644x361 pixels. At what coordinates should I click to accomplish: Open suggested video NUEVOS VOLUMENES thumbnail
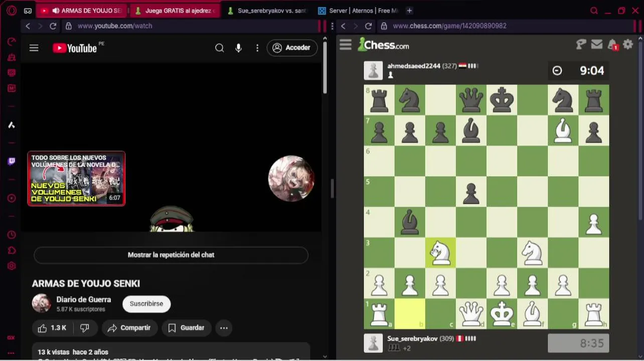[x=76, y=178]
